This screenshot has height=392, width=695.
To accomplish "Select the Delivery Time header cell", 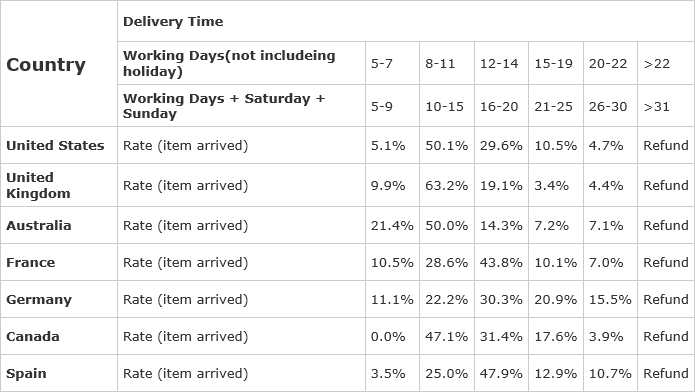I will pyautogui.click(x=406, y=21).
